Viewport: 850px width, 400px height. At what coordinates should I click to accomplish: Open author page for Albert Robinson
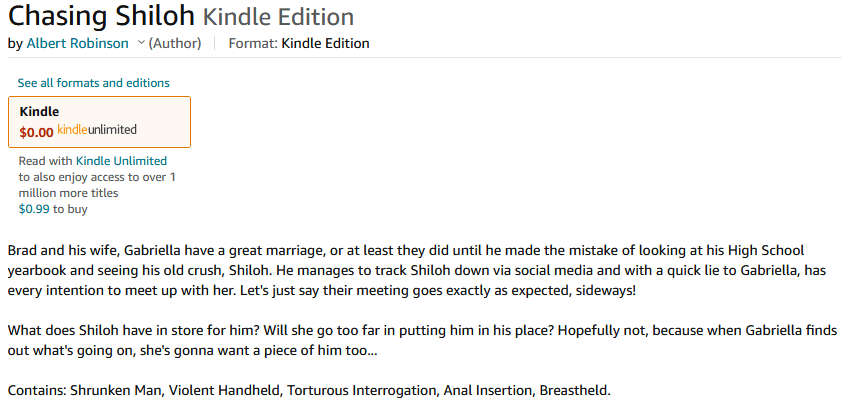click(x=77, y=43)
